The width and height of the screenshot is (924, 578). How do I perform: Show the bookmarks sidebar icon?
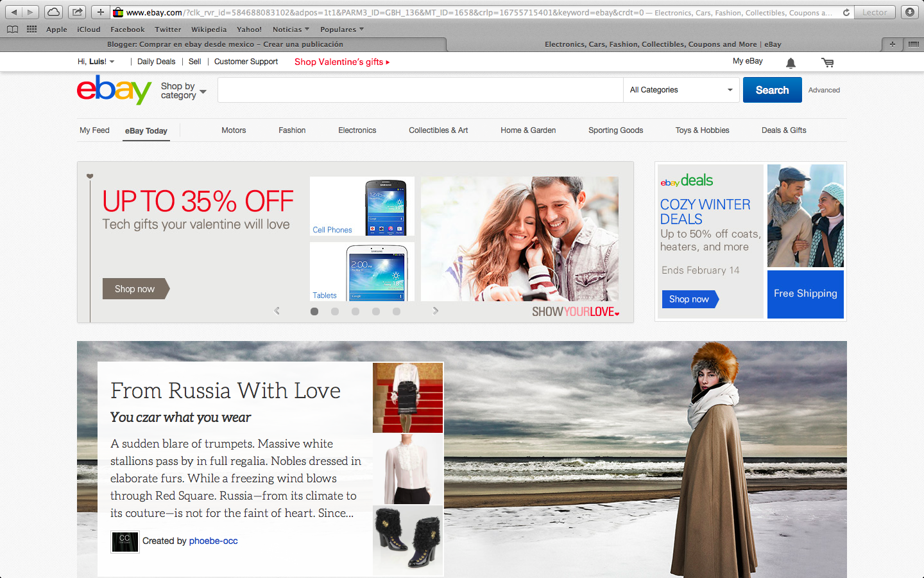click(12, 29)
